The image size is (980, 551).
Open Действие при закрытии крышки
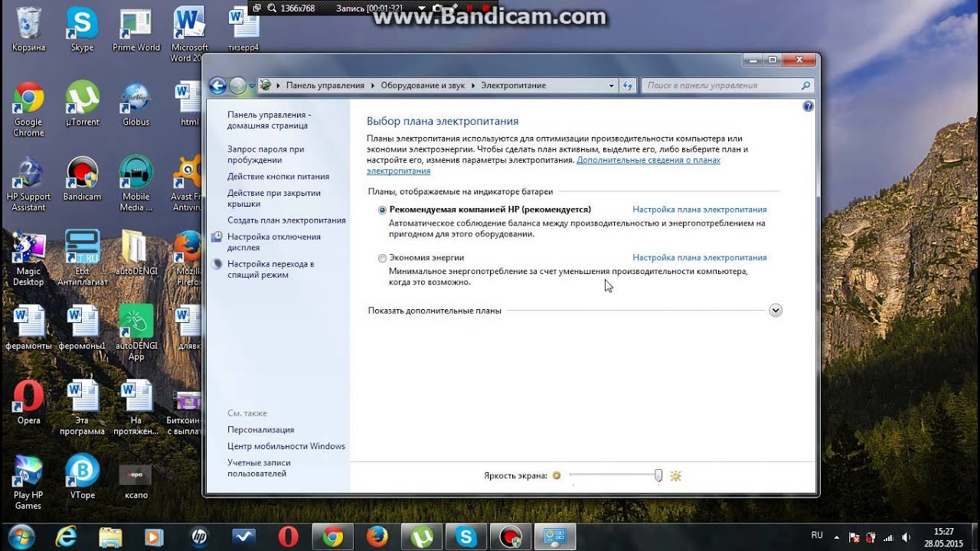coord(273,198)
